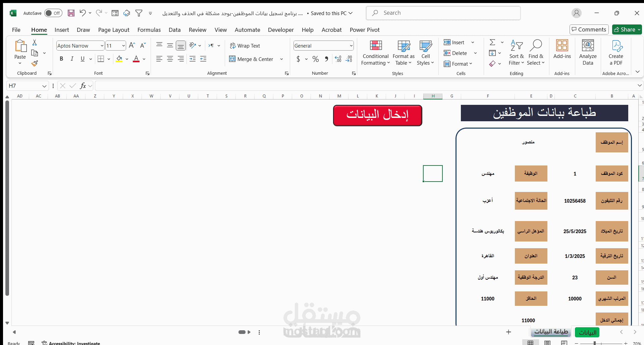Apply Percent Style format
The image size is (644, 345).
click(x=316, y=59)
